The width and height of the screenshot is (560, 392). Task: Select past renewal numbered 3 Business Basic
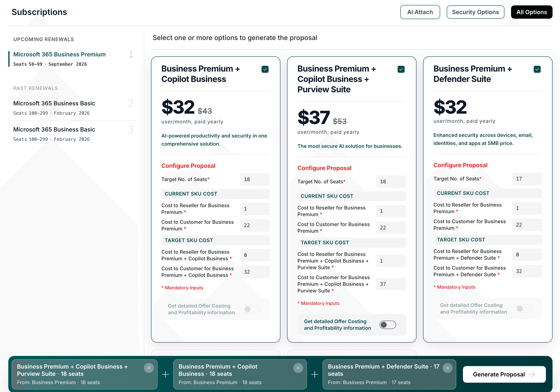[x=74, y=134]
